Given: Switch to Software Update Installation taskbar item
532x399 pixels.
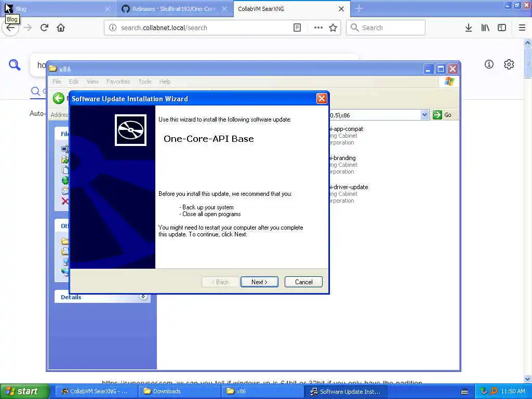Looking at the screenshot, I should pyautogui.click(x=346, y=391).
